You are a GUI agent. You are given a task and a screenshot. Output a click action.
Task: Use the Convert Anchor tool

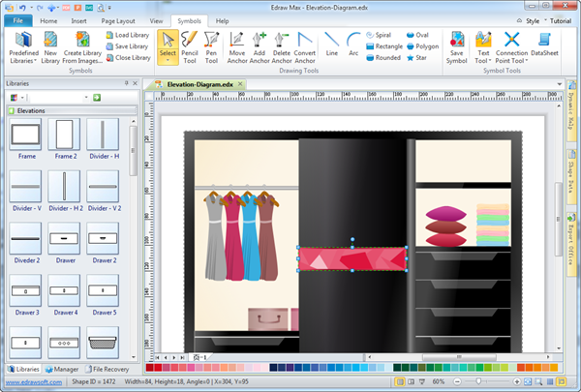305,45
